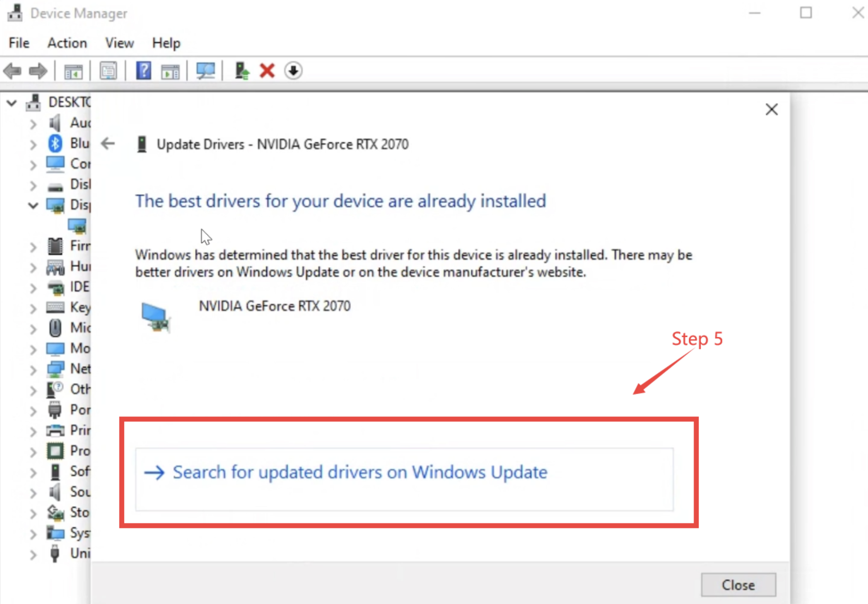The height and width of the screenshot is (604, 868).
Task: Click the NVIDIA GeForce RTX 2070 device icon
Action: pos(156,317)
